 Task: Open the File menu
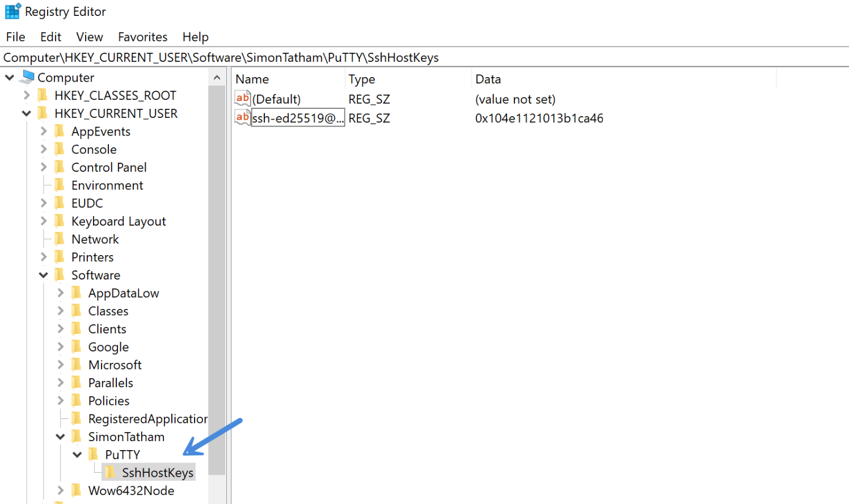coord(15,37)
